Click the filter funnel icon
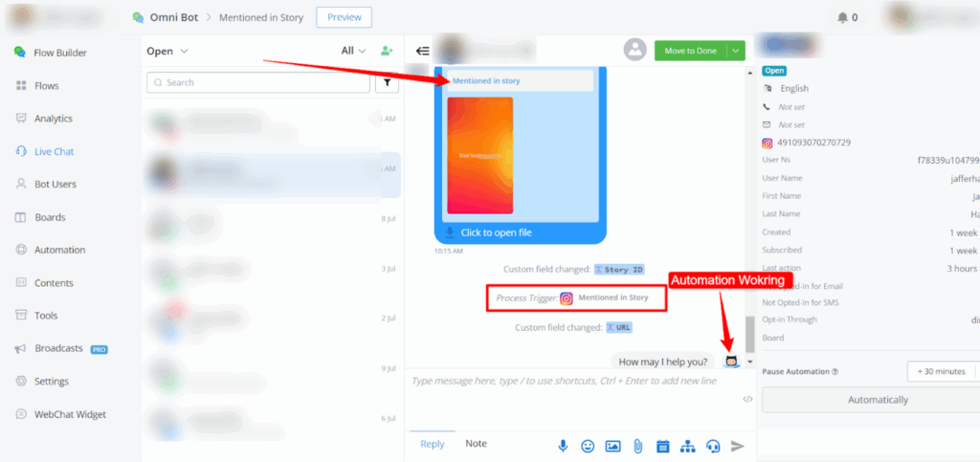This screenshot has width=980, height=462. pos(387,83)
